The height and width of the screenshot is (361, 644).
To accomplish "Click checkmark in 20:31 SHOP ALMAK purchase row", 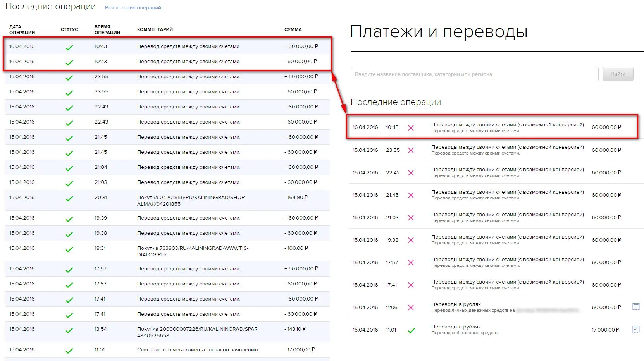I will 69,199.
